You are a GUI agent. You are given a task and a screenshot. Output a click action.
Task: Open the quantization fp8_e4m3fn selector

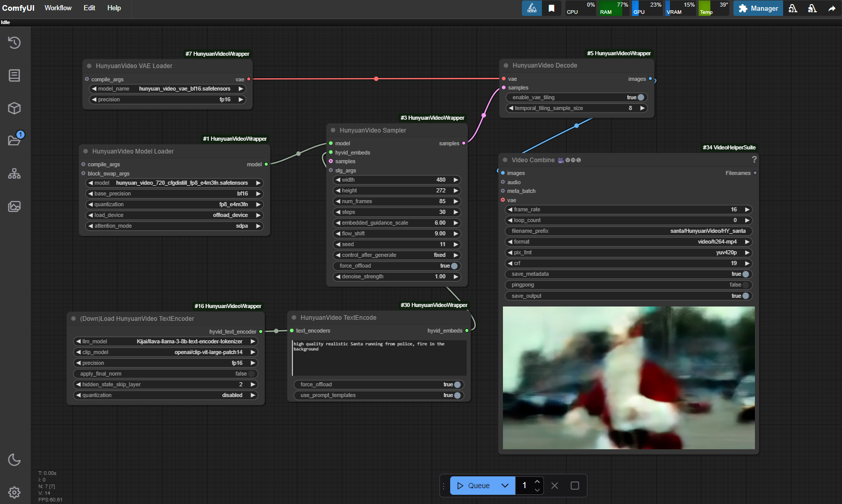coord(174,204)
